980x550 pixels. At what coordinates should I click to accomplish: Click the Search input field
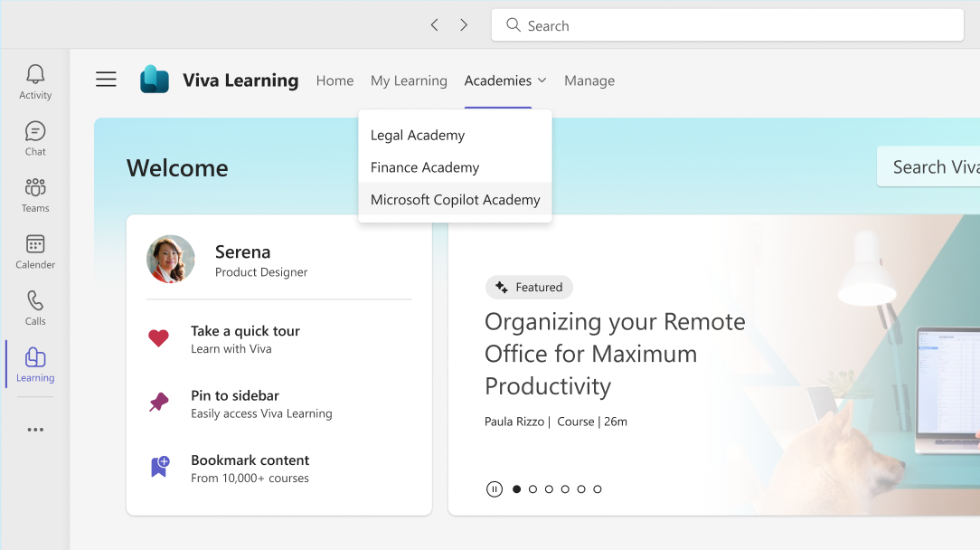tap(727, 25)
